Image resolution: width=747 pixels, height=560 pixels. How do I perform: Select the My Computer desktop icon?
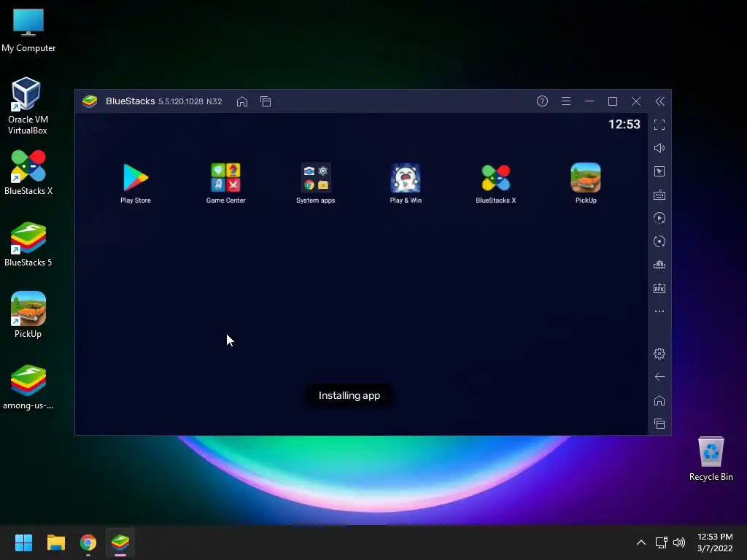(28, 30)
